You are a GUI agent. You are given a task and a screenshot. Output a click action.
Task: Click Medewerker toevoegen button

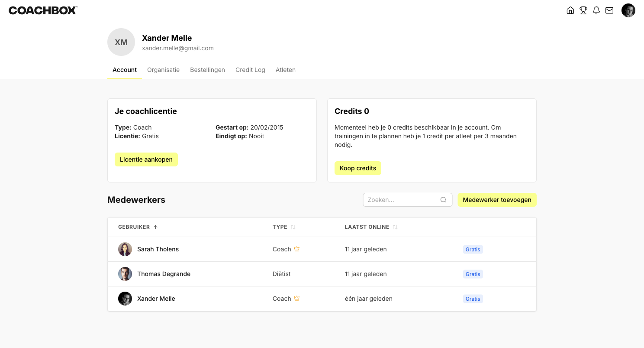click(497, 200)
